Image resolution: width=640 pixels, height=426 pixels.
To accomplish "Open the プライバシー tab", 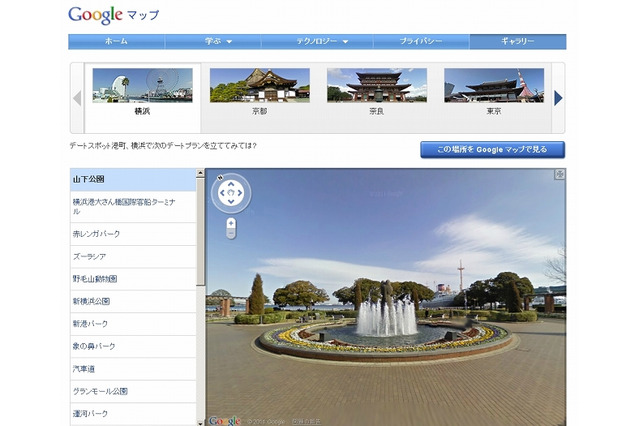I will (x=421, y=42).
